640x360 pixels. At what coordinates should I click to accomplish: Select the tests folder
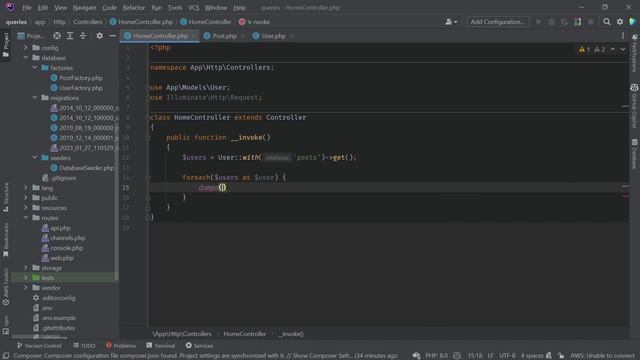click(48, 278)
